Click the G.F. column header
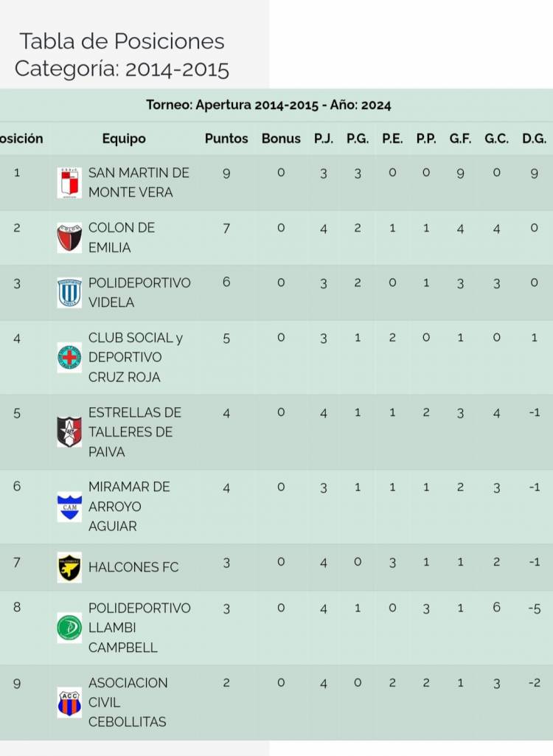 point(460,139)
